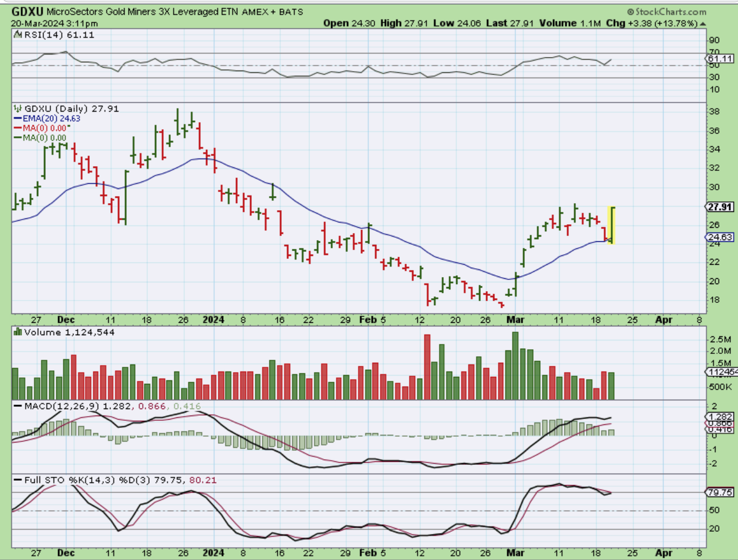Image resolution: width=738 pixels, height=560 pixels.
Task: Click the GDXU ticker symbol title
Action: click(28, 11)
